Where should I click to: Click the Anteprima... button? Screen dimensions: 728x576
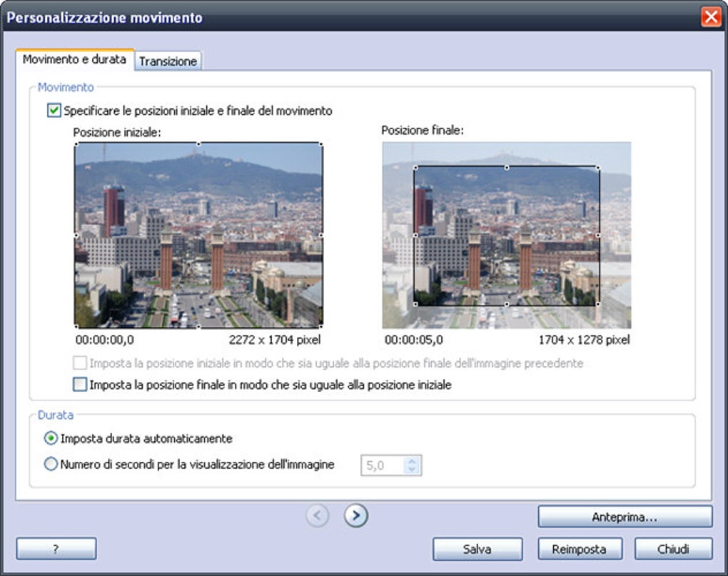pos(625,517)
